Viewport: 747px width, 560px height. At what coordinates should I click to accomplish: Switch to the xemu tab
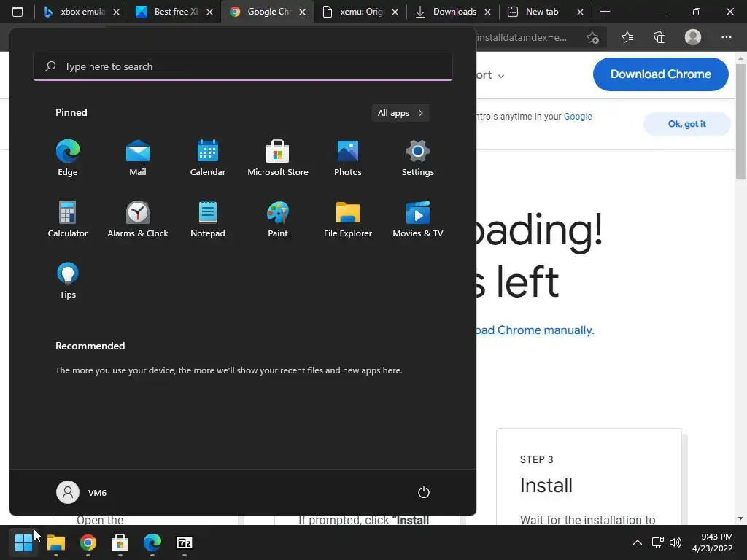click(360, 12)
